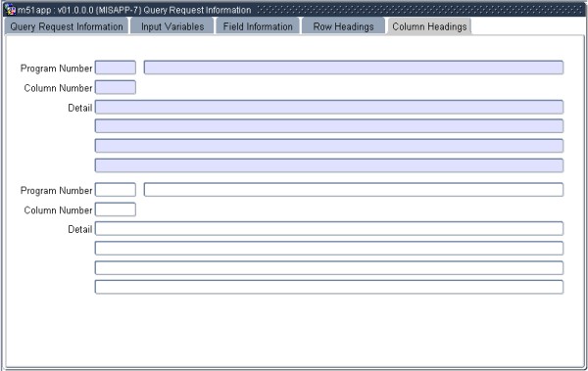Switch to Query Request Information tab
Viewport: 588px width, 371px height.
pos(67,26)
